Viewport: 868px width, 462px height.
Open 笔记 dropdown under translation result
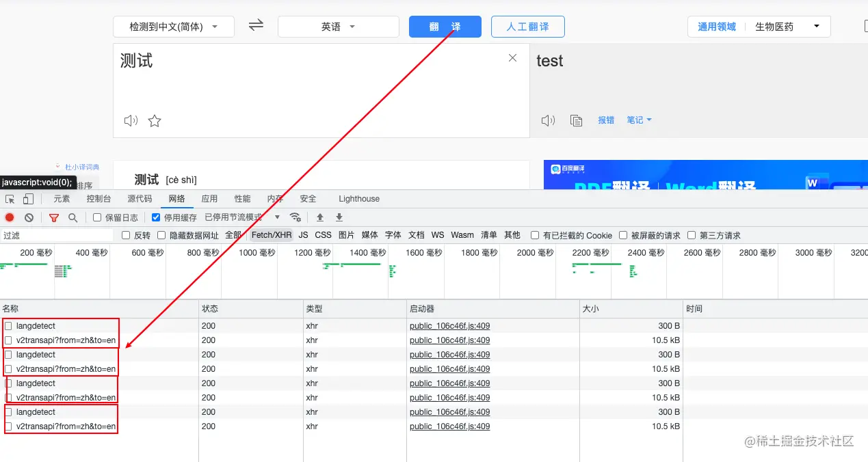pos(639,120)
